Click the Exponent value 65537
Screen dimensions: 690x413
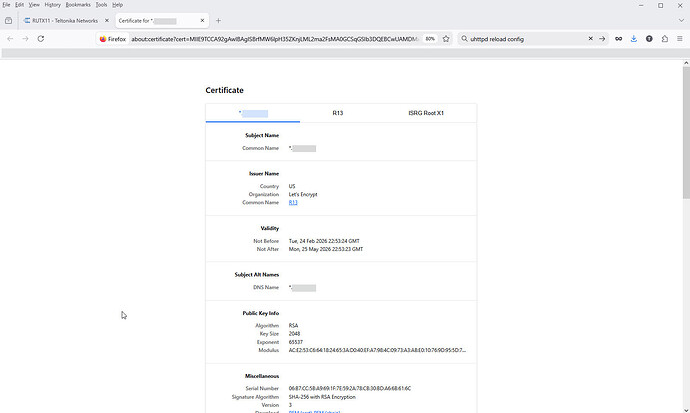click(x=296, y=342)
